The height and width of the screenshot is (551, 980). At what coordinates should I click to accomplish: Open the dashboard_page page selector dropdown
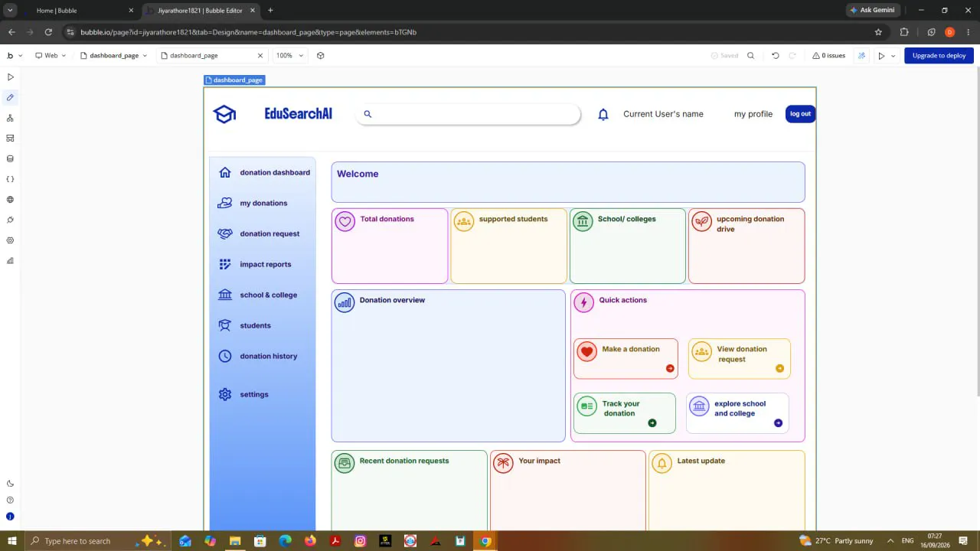coord(113,56)
